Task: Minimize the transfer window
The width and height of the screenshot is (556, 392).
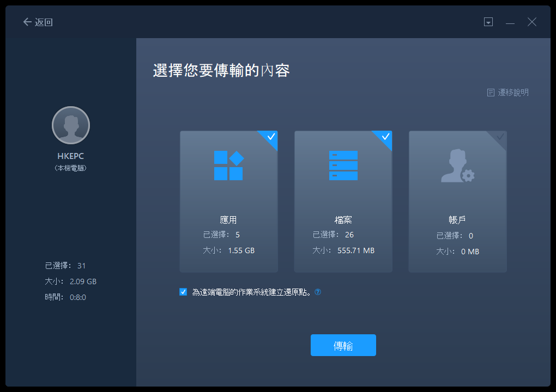Action: point(510,23)
